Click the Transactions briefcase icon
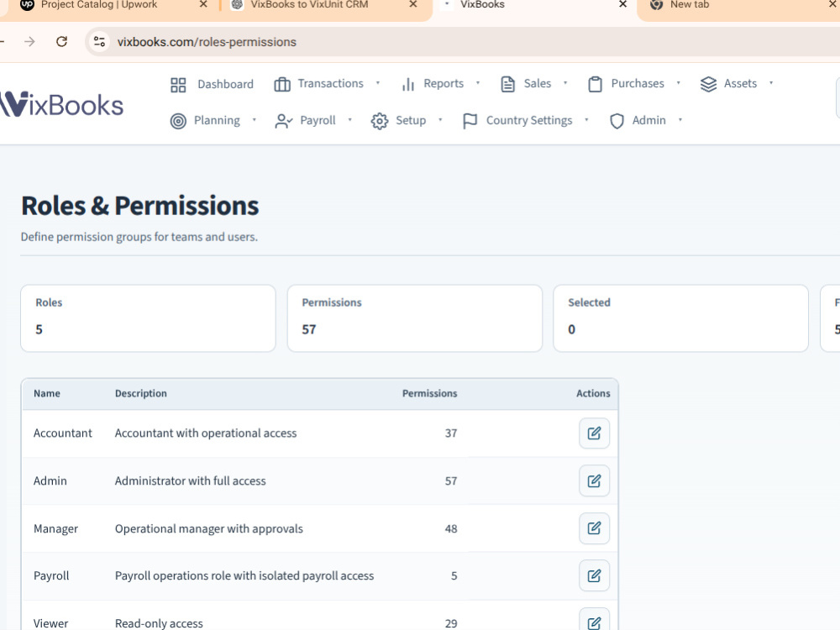840x630 pixels. (281, 85)
